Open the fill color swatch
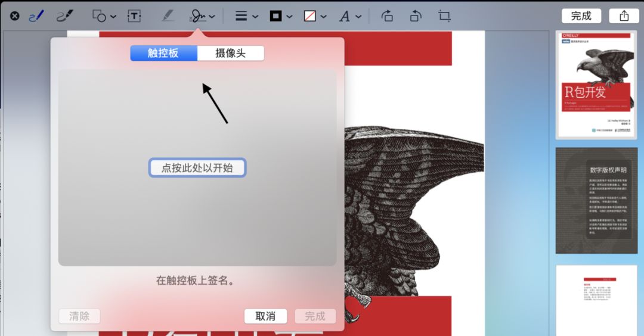Screen dimensions: 644x336 coord(309,16)
